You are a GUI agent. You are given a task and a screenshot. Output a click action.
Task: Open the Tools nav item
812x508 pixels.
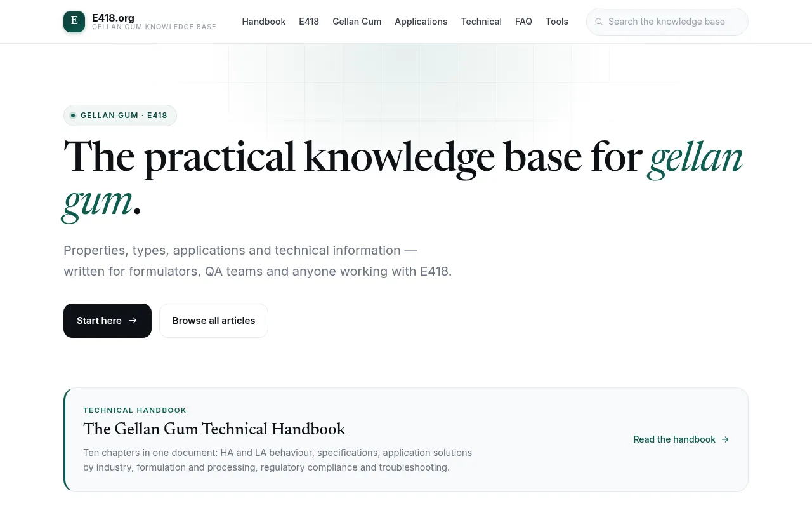[557, 22]
